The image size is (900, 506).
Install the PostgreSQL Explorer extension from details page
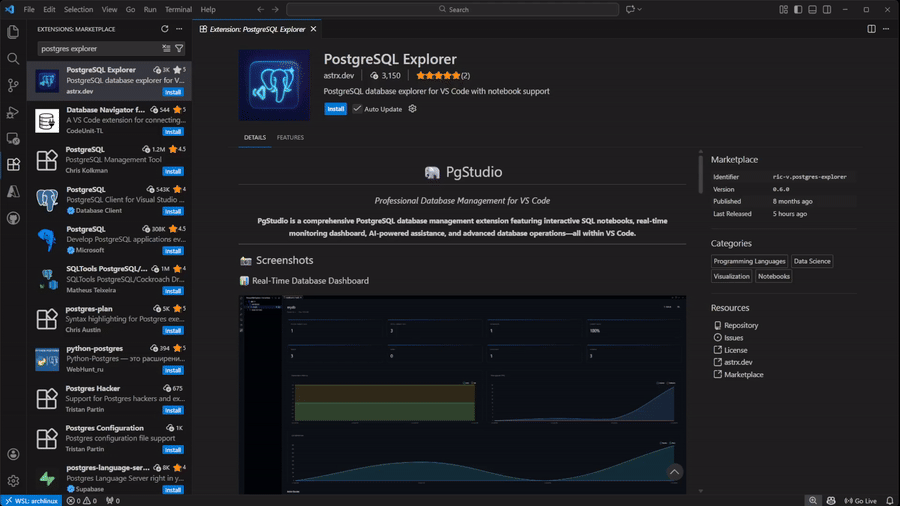335,108
